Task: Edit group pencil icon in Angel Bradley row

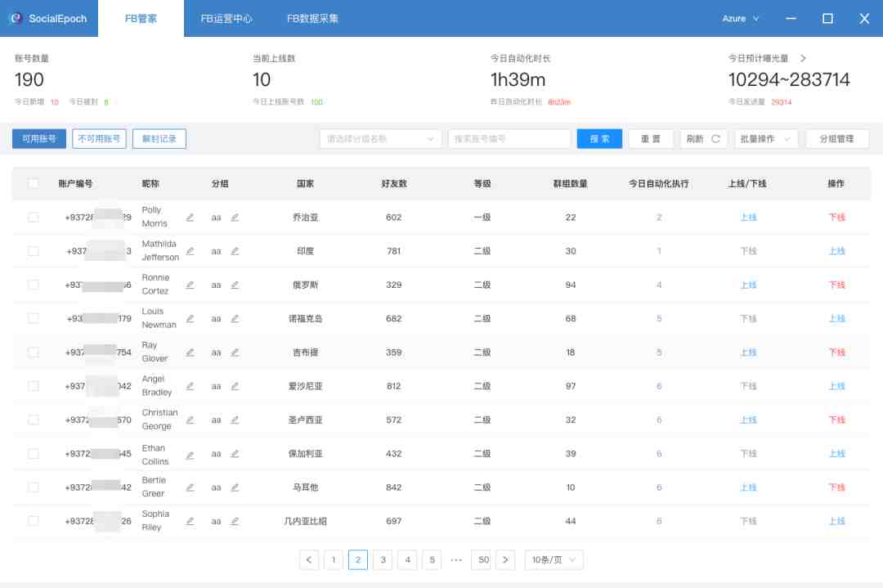Action: (x=235, y=386)
